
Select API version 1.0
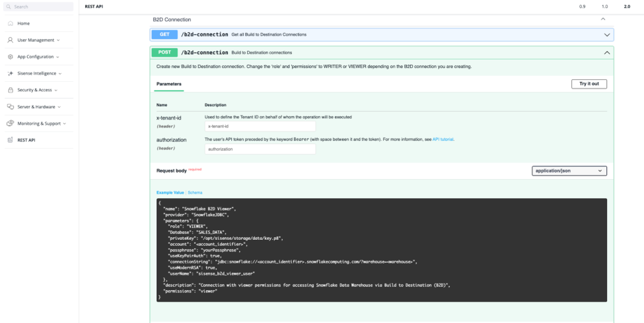(x=604, y=6)
